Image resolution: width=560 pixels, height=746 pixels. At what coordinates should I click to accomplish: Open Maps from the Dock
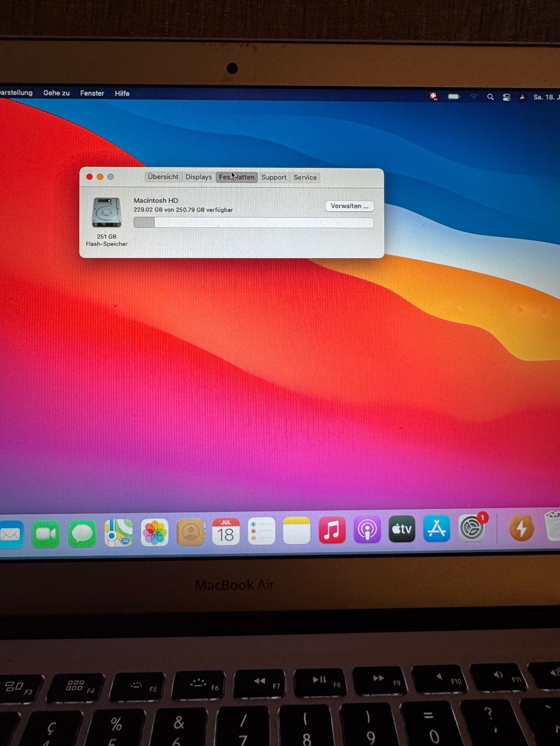(x=118, y=533)
